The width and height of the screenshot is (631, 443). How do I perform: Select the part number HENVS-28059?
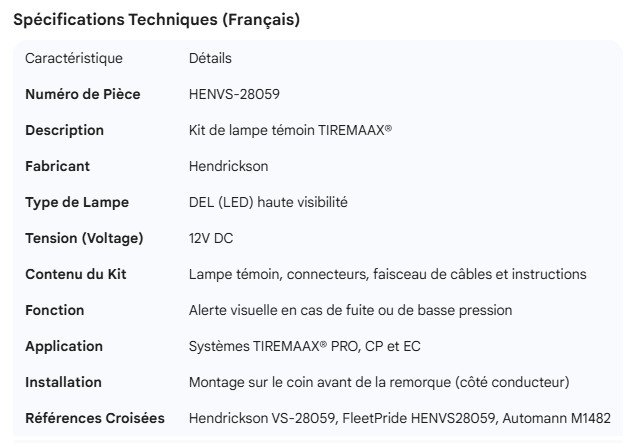[234, 94]
